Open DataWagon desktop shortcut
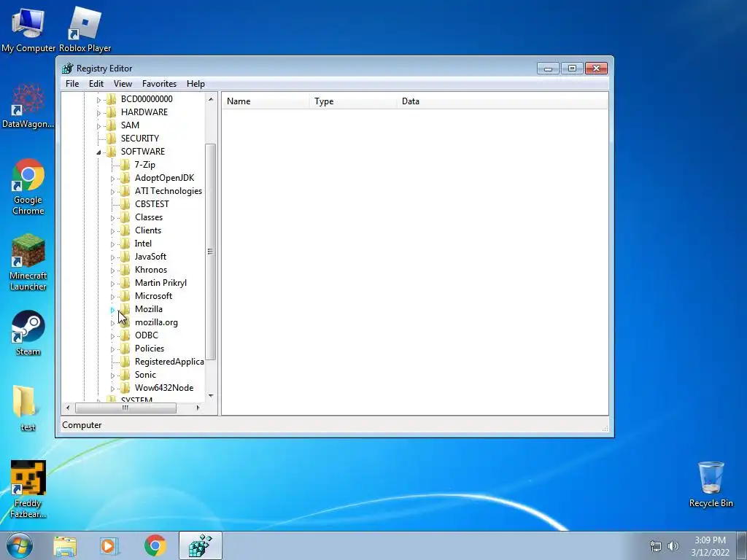 pos(28,106)
